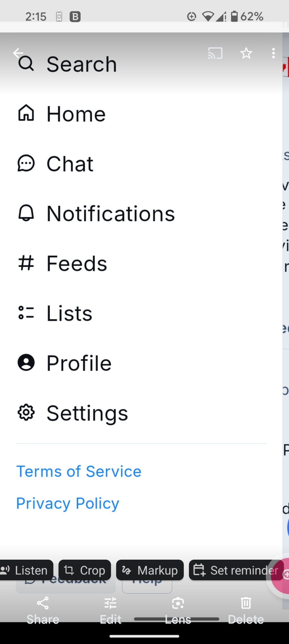The image size is (289, 644).
Task: Mark favorite with the star icon
Action: [x=246, y=53]
